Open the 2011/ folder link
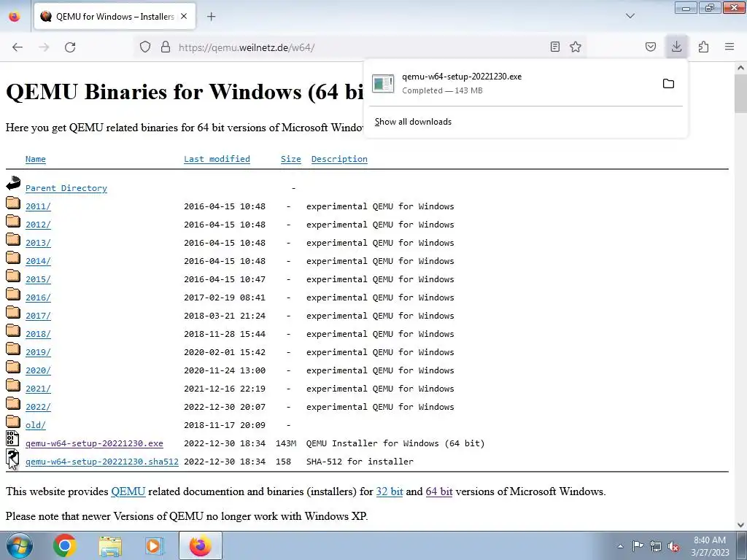The height and width of the screenshot is (560, 747). (38, 206)
